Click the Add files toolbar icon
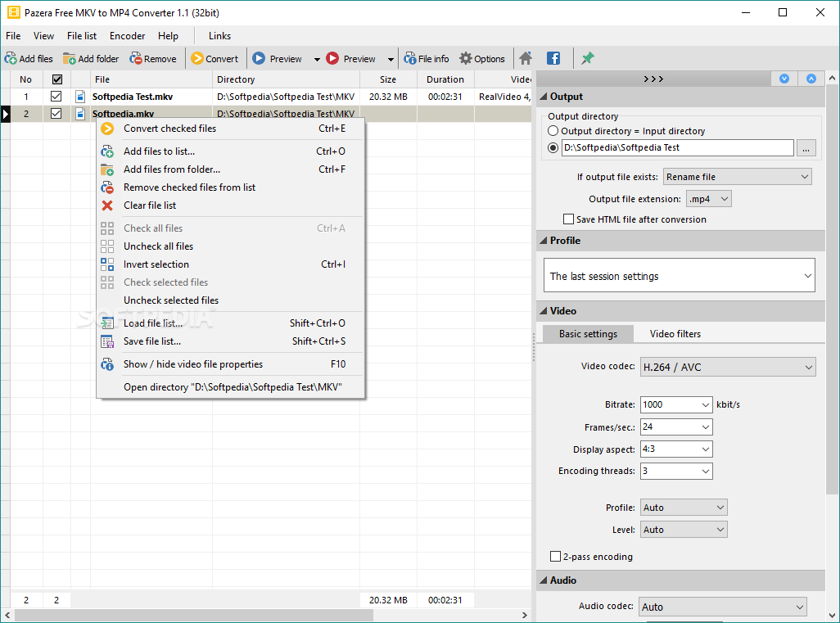 (10, 58)
